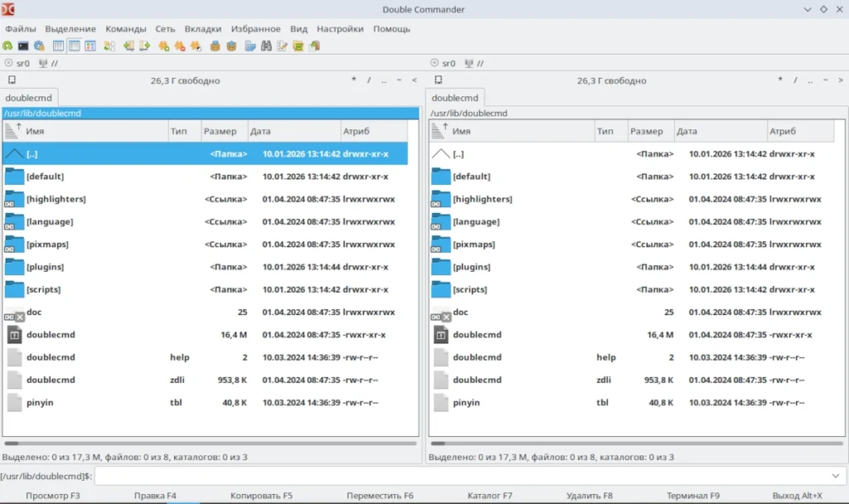Screen dimensions: 849x504
Task: Select the right panel doublecmd tab
Action: [455, 98]
